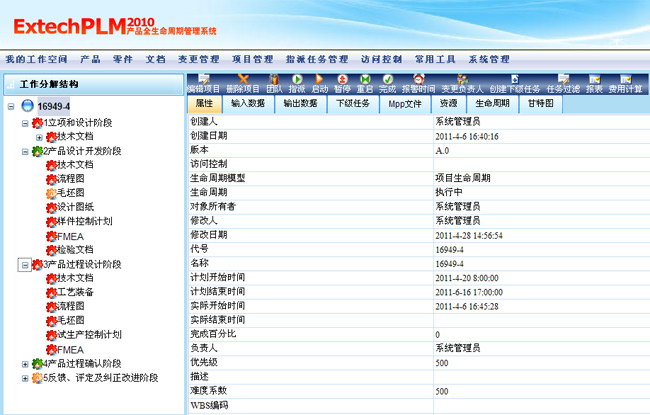Click the 删除项目 toolbar icon
The image size is (650, 415).
pos(242,79)
